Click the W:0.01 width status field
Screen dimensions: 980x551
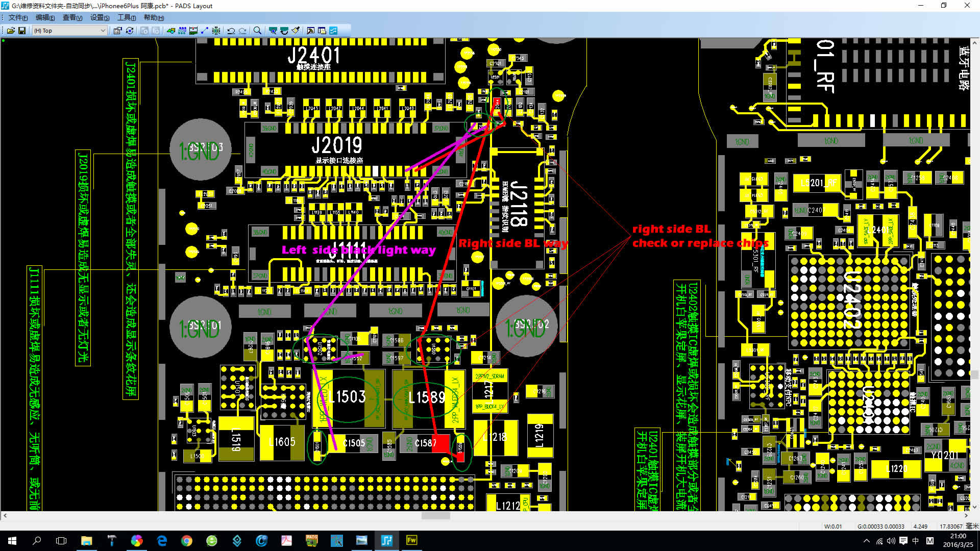click(x=833, y=526)
